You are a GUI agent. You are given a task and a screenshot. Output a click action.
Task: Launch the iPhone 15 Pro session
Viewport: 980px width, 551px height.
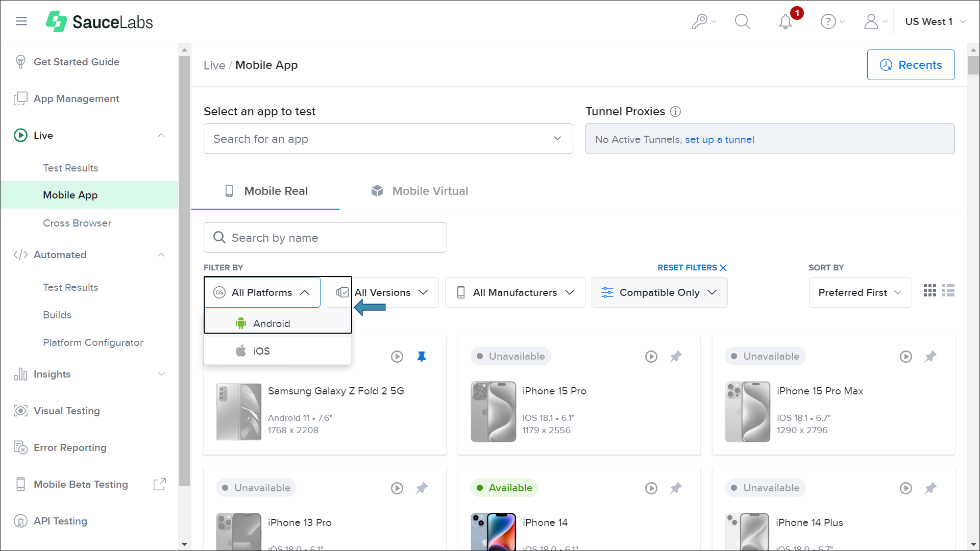651,357
